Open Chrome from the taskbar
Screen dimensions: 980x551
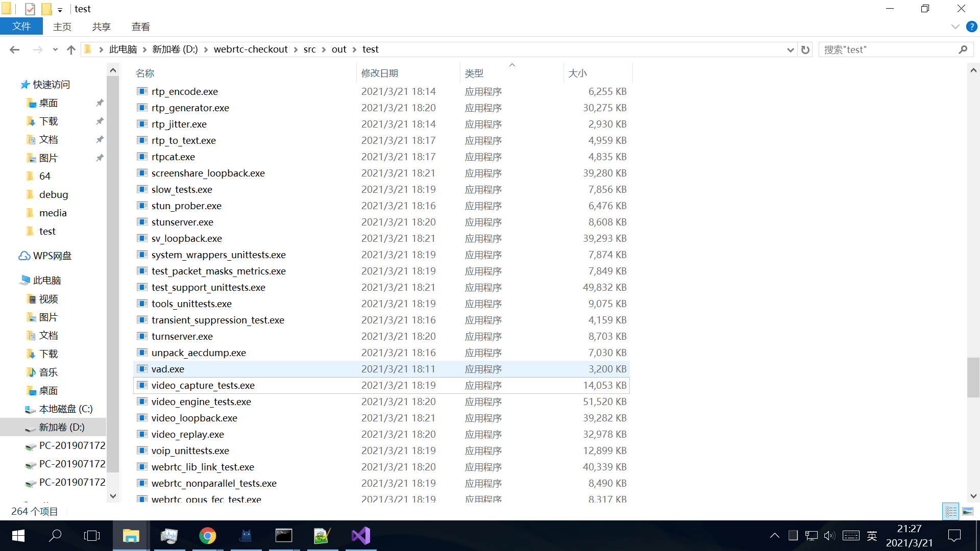pos(207,536)
